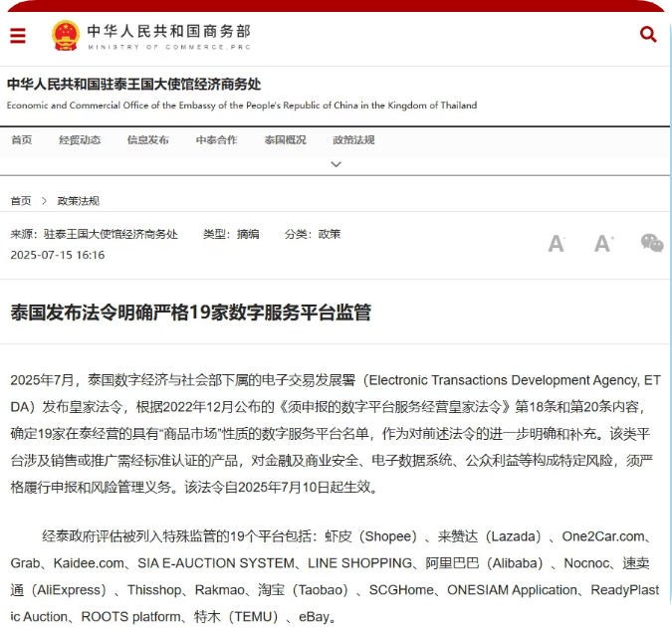Increase article font size with A+
This screenshot has height=627, width=672.
tap(603, 243)
